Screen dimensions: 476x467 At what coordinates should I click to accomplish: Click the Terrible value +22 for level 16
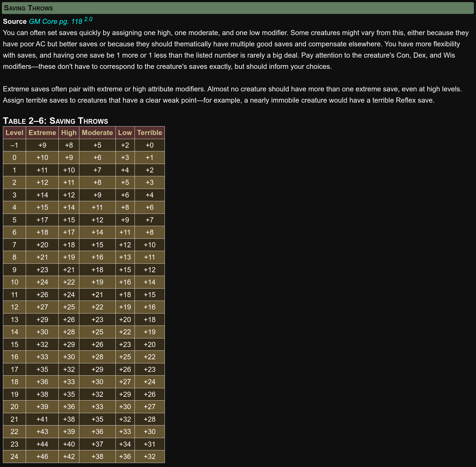(150, 357)
